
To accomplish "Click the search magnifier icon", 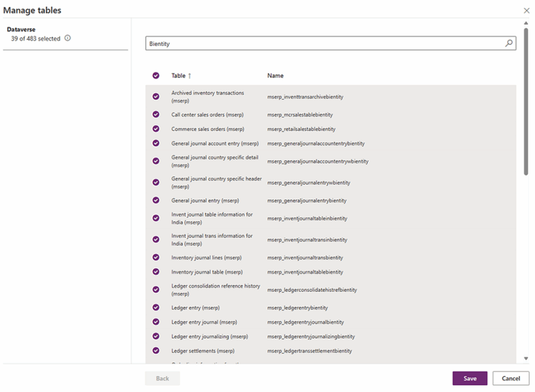I will click(508, 44).
